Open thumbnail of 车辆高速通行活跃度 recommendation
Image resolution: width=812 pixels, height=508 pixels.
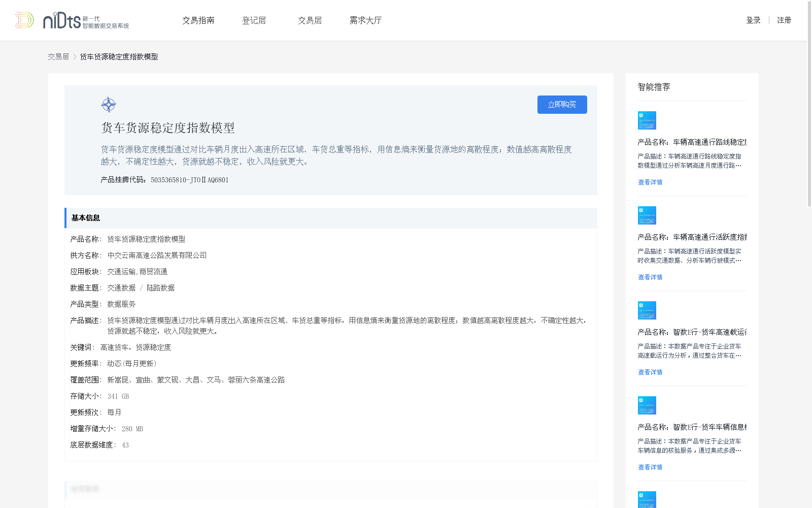pos(647,215)
